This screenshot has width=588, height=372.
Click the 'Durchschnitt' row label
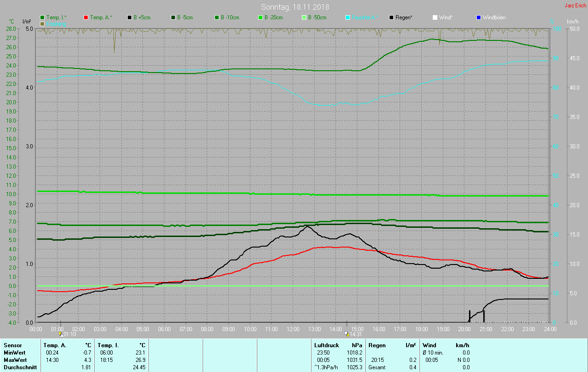20,367
